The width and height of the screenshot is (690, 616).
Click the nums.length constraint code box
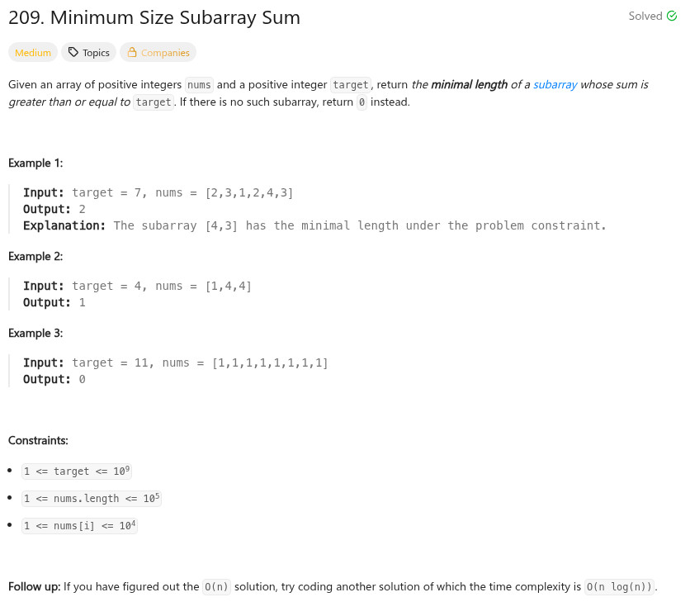pos(92,499)
